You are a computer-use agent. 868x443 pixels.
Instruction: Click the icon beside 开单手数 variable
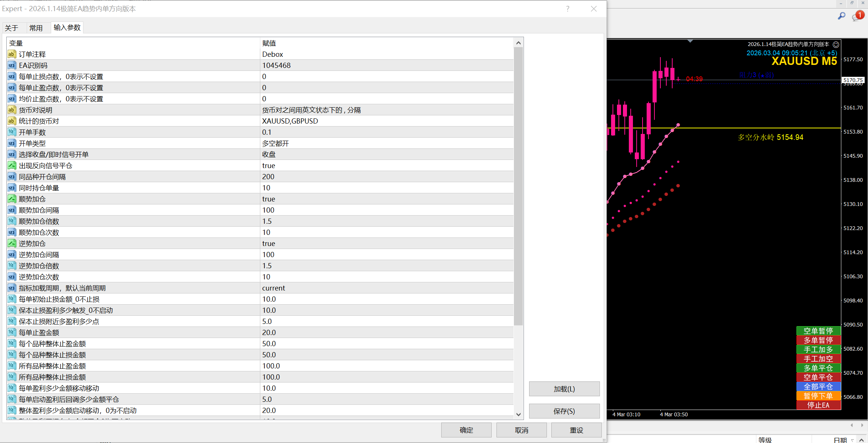11,132
